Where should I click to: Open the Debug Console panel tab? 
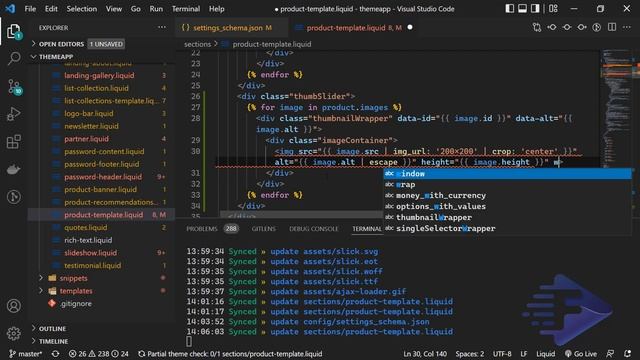[313, 229]
